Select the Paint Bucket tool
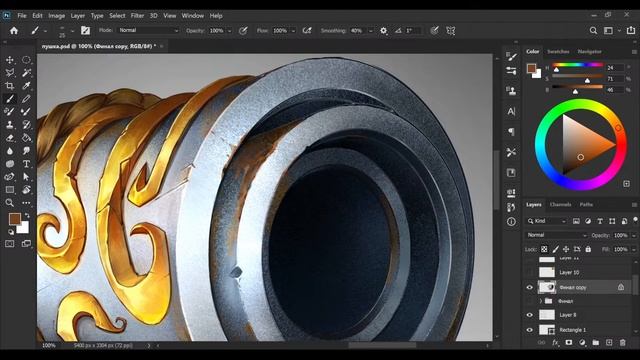The image size is (640, 360). (26, 138)
